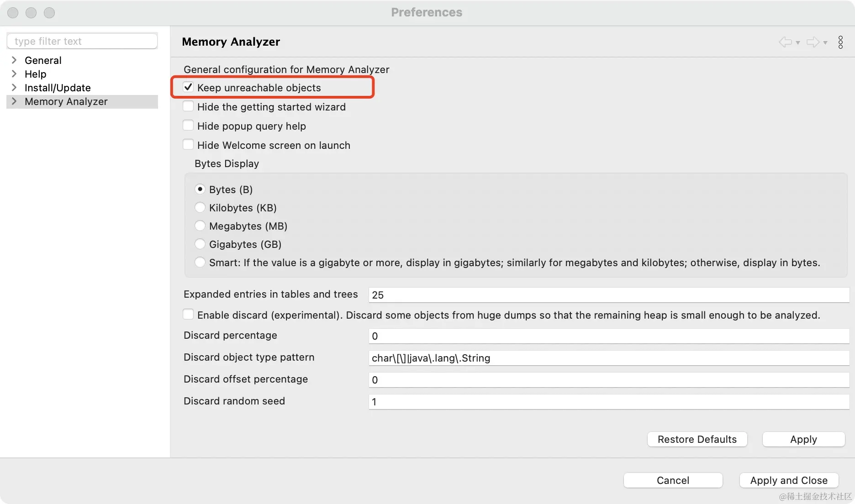Expand the General preferences category
This screenshot has width=855, height=504.
pyautogui.click(x=14, y=60)
